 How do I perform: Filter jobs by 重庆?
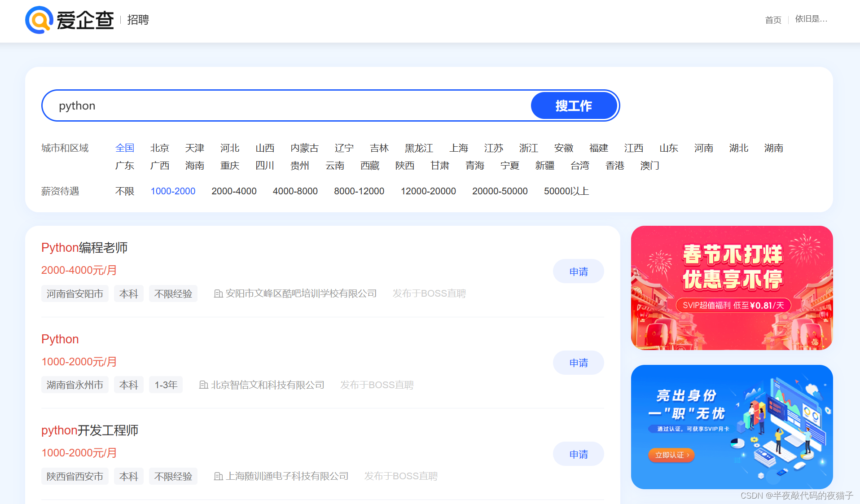230,166
